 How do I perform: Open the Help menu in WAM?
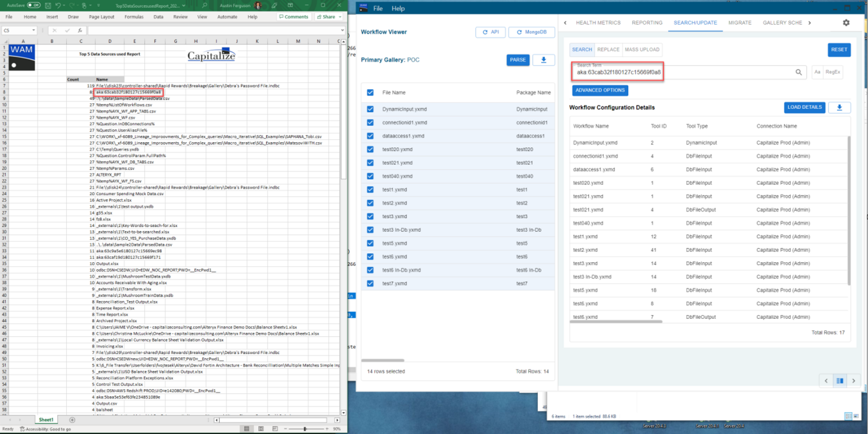398,8
